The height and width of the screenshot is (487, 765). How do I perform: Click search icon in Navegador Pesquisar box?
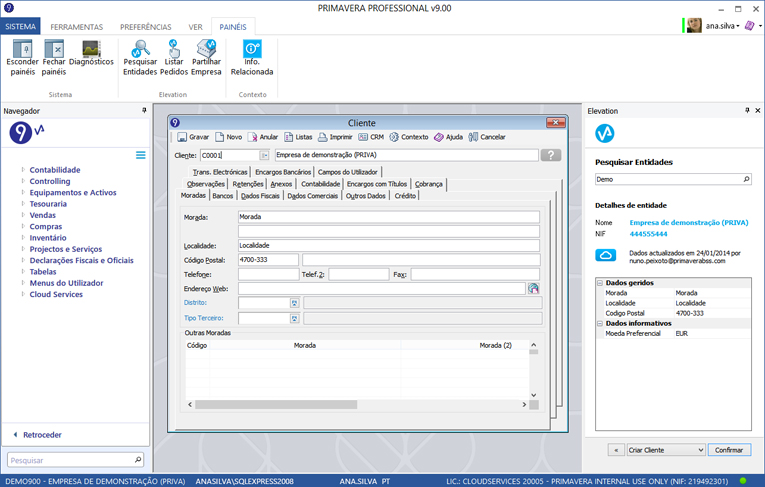(138, 460)
